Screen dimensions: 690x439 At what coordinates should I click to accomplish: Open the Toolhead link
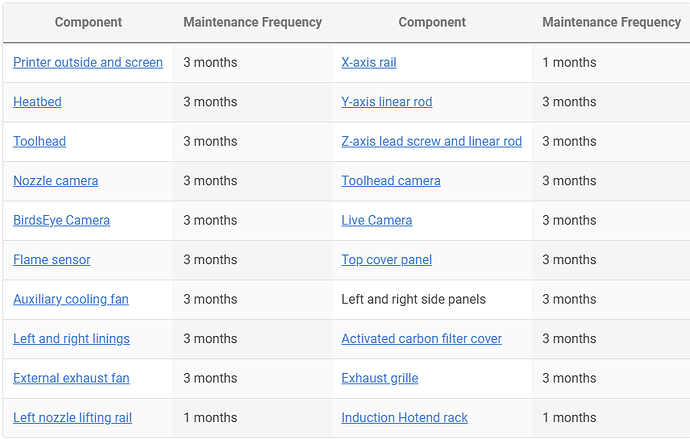click(x=40, y=142)
